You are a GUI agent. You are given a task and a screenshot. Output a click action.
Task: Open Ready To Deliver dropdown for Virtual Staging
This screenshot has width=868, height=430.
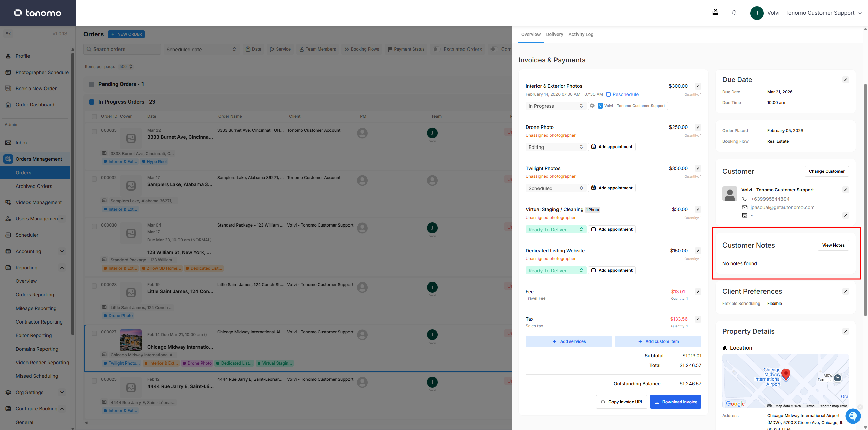[555, 229]
